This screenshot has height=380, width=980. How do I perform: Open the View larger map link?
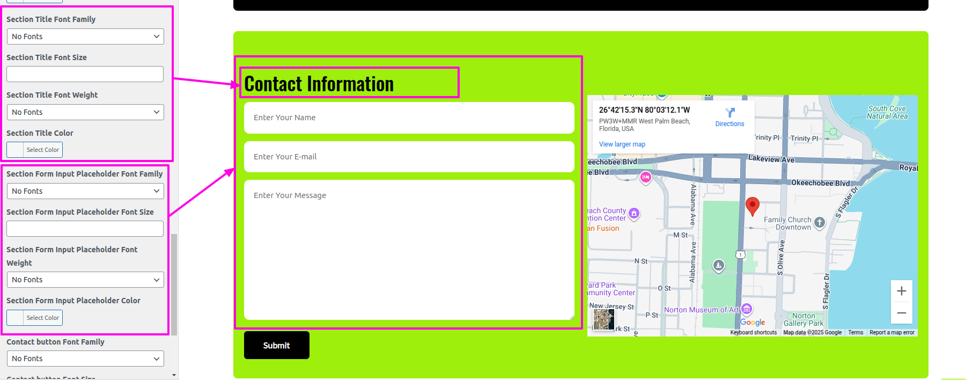[x=622, y=144]
